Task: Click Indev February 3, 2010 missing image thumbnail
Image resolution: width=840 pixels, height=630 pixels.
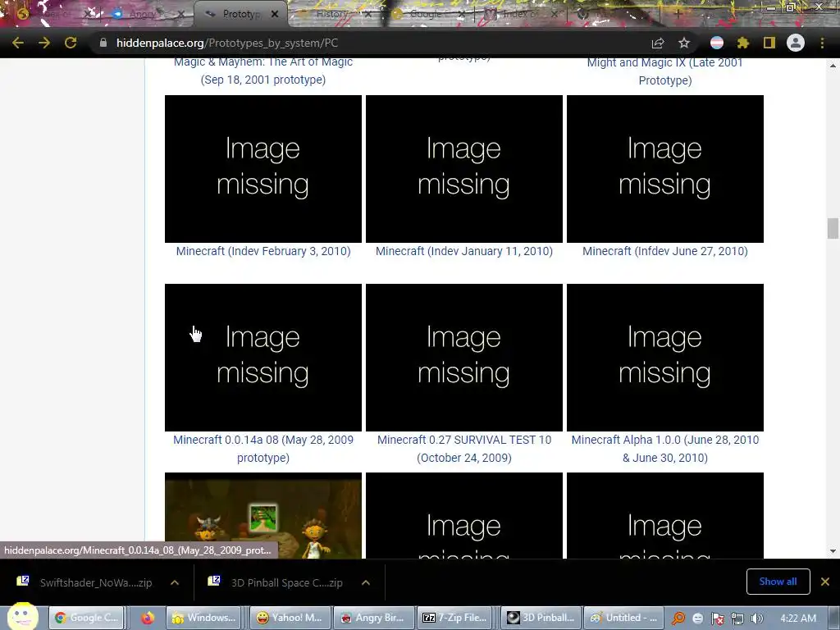Action: (263, 169)
